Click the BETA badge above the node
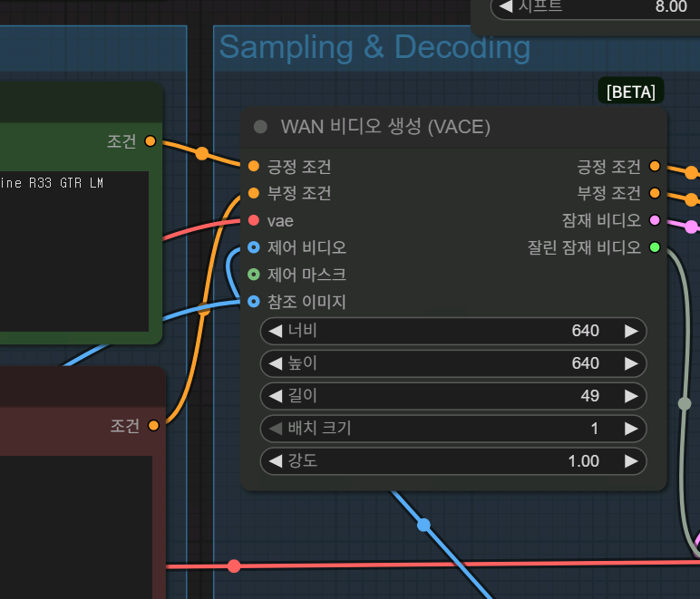 [632, 92]
